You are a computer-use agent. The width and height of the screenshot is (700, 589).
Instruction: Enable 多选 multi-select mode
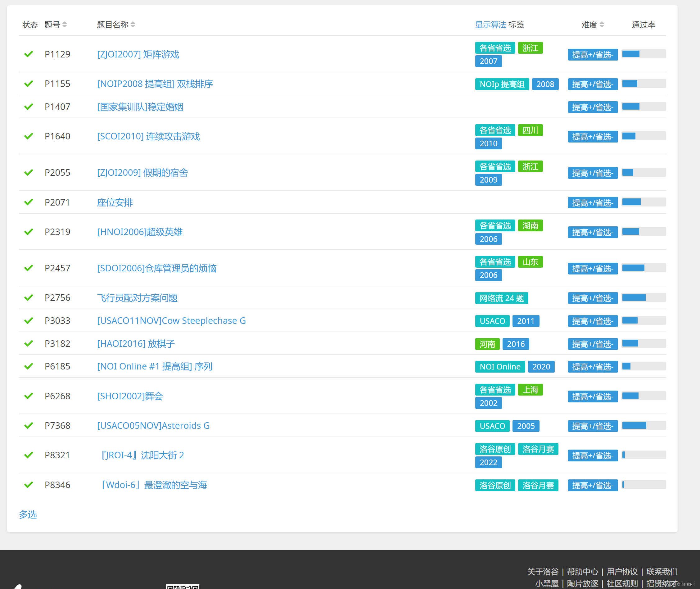28,514
